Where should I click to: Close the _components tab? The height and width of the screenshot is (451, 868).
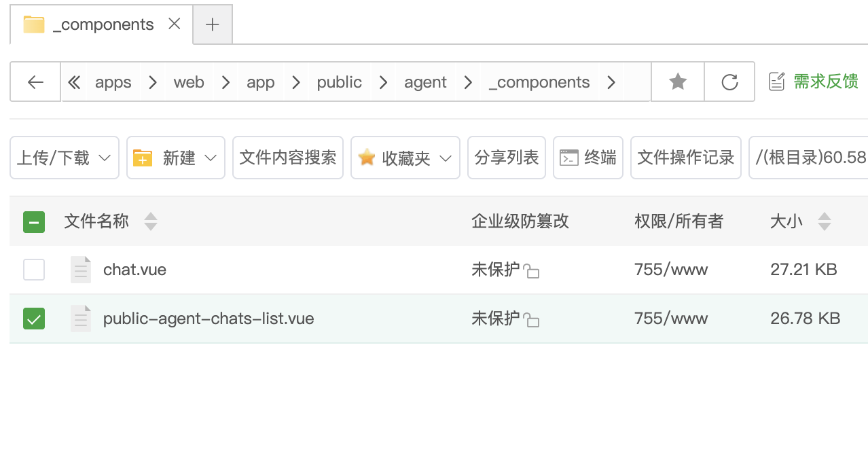(175, 24)
